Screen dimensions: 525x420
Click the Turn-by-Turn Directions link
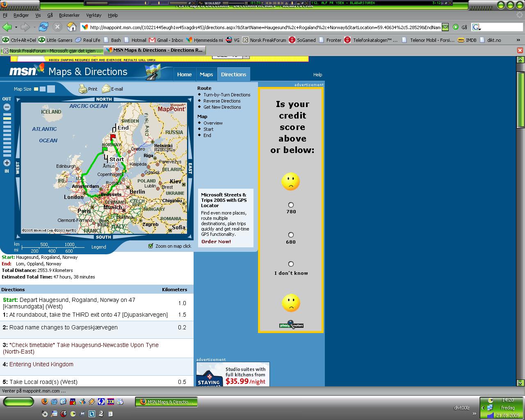tap(227, 95)
